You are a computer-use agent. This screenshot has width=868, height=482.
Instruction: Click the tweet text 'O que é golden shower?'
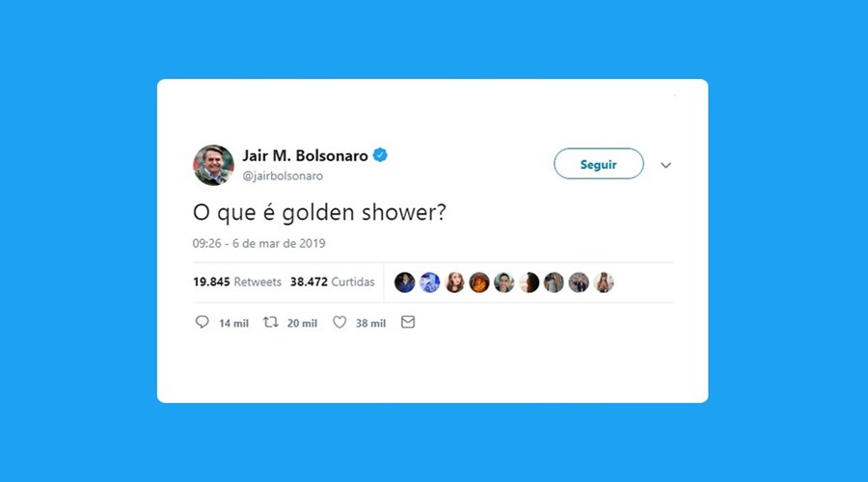(319, 212)
